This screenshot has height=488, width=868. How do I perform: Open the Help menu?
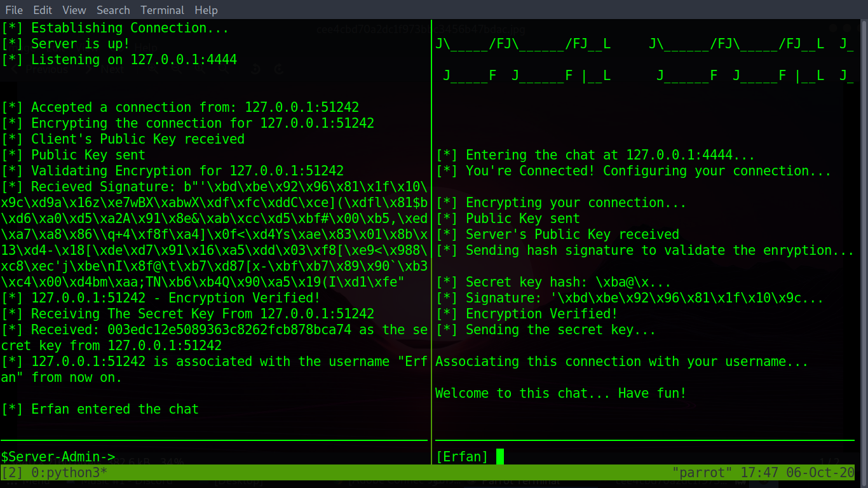206,10
